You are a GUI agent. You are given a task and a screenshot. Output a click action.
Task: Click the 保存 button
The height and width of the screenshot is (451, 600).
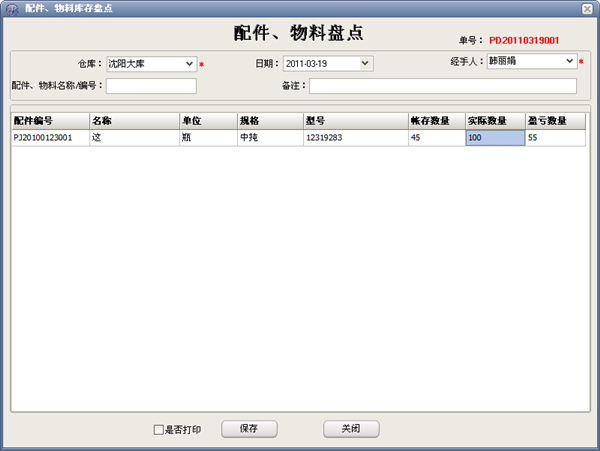(x=248, y=429)
